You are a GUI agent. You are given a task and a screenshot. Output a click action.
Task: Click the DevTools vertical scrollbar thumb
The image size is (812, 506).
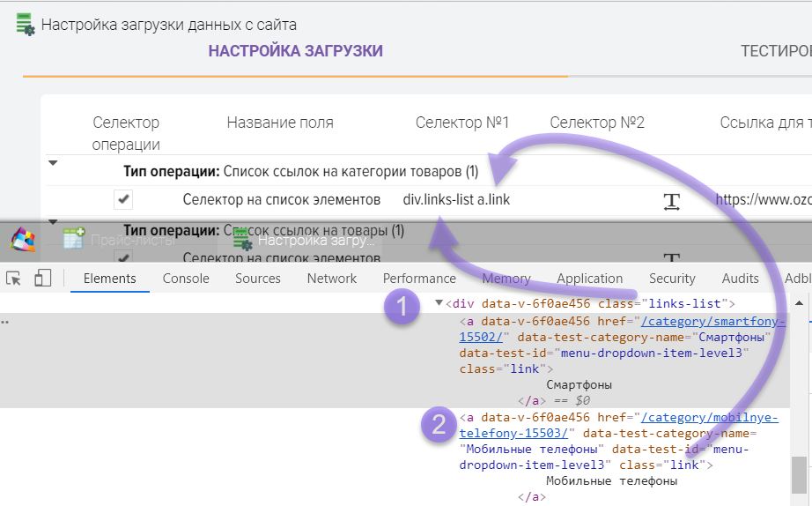(x=798, y=474)
